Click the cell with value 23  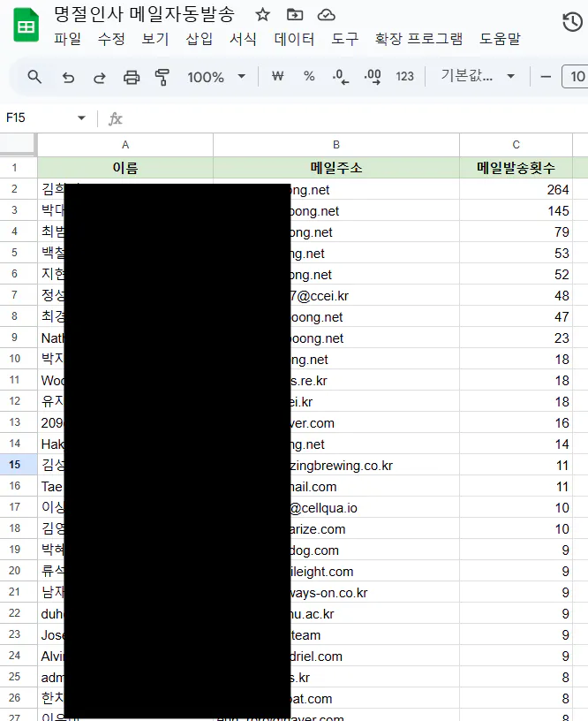click(x=516, y=338)
